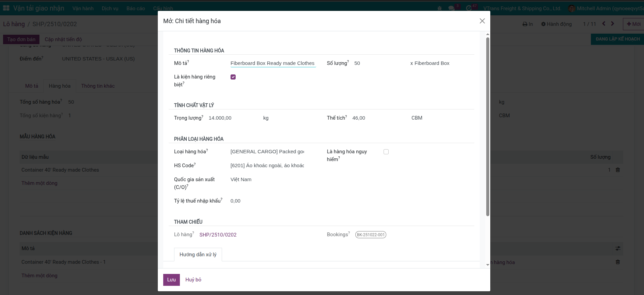Go to previous record arrow

pyautogui.click(x=604, y=24)
